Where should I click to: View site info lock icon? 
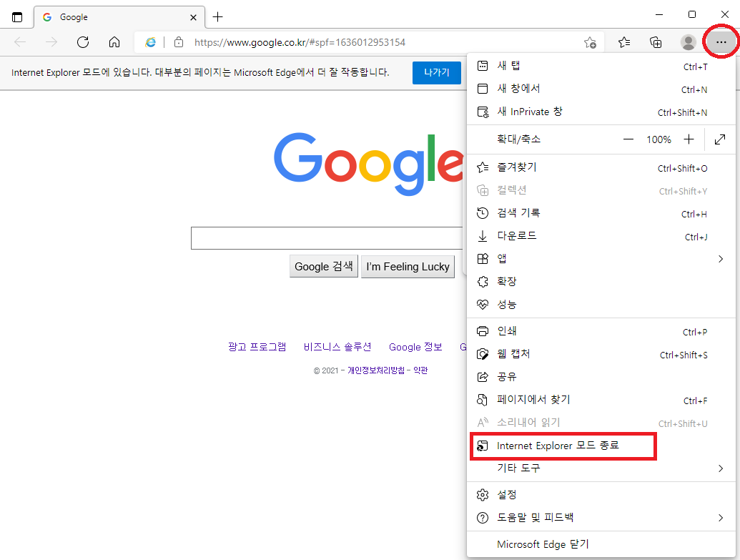click(x=179, y=42)
